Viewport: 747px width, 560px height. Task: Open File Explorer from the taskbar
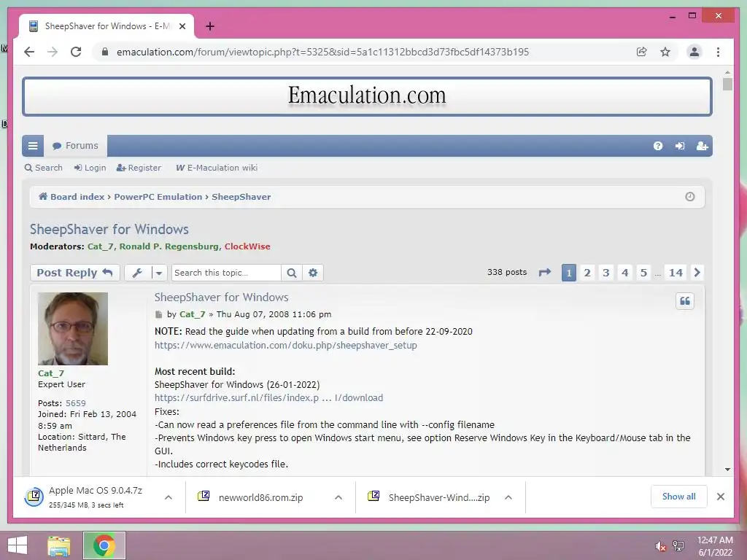tap(59, 545)
